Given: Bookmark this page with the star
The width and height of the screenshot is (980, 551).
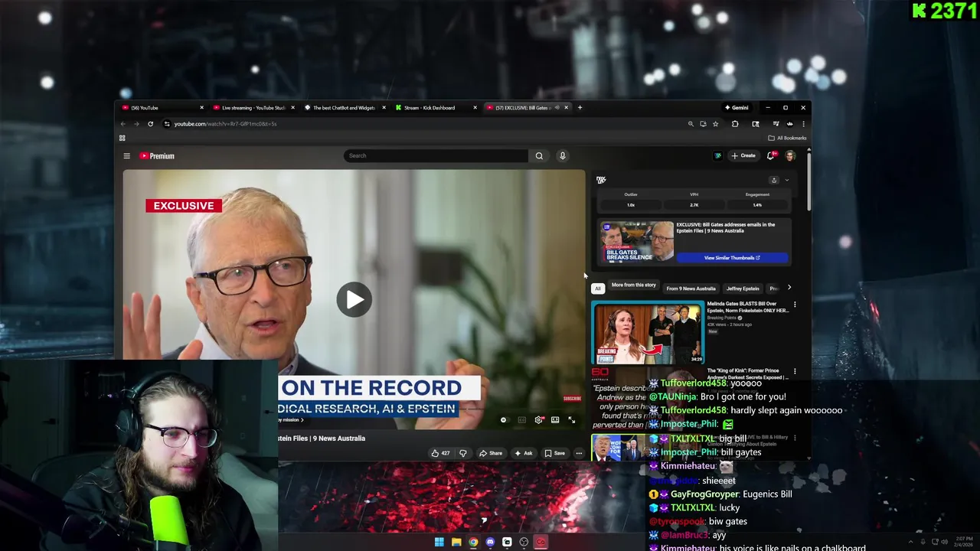Looking at the screenshot, I should pos(715,124).
